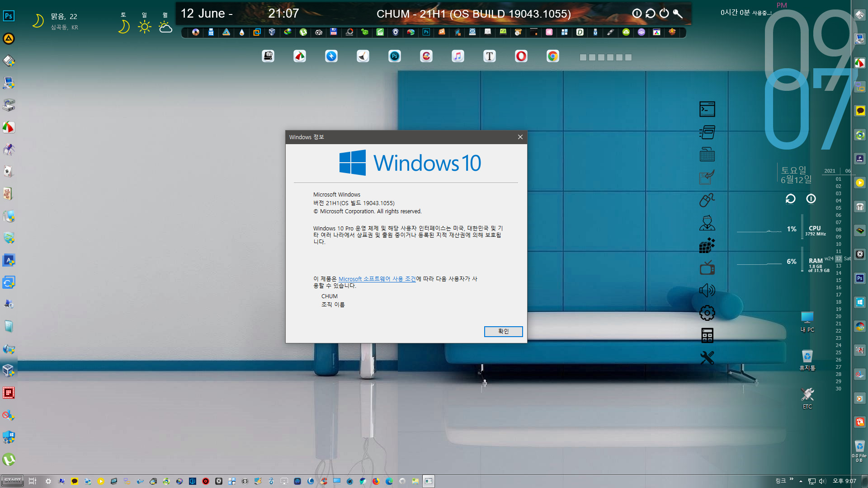Screen dimensions: 868x488
Task: Open the red grid icon in left sidebar
Action: pyautogui.click(x=9, y=393)
